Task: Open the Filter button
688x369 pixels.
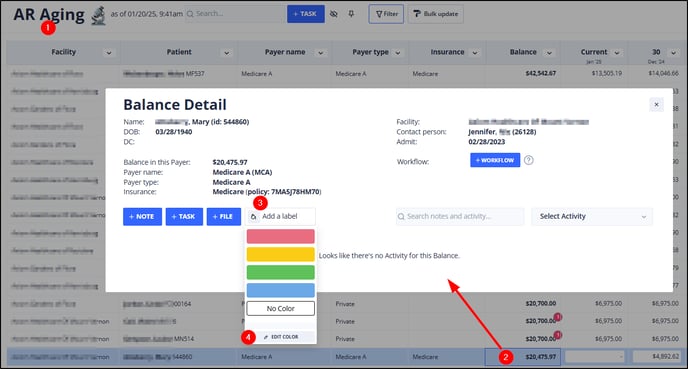Action: click(x=386, y=14)
